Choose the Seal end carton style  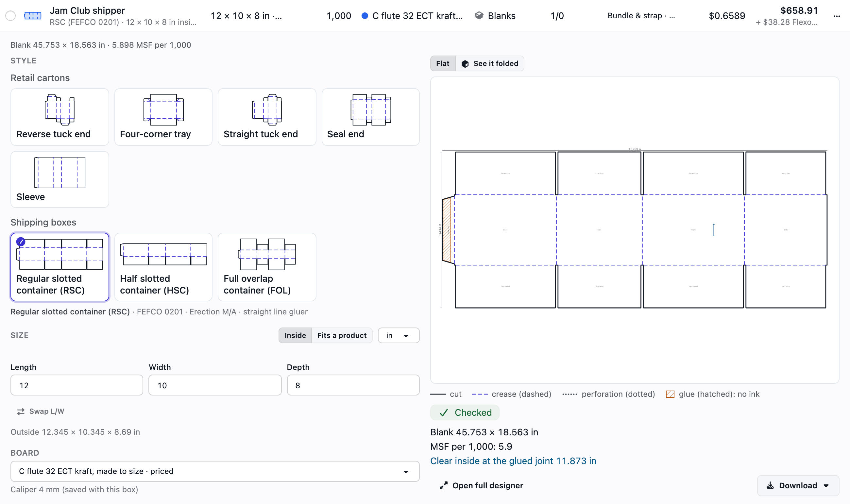click(x=370, y=117)
